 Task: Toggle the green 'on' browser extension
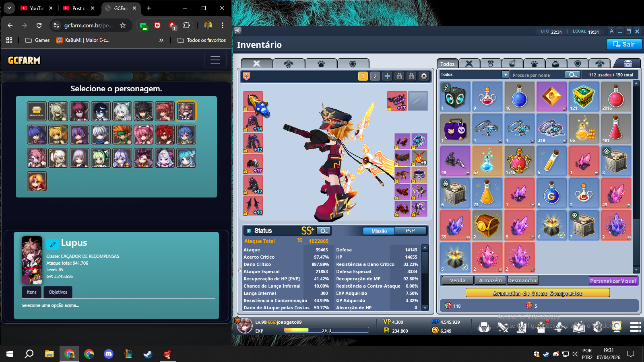(144, 26)
